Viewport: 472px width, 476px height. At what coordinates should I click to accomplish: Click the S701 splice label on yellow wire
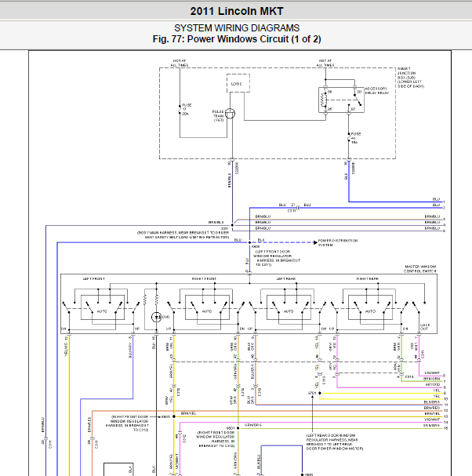pos(312,393)
